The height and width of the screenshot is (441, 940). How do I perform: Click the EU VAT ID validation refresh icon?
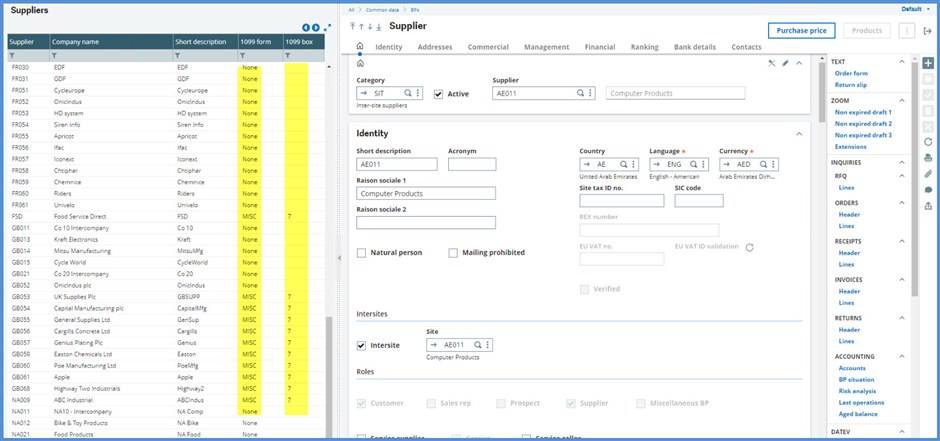[749, 247]
